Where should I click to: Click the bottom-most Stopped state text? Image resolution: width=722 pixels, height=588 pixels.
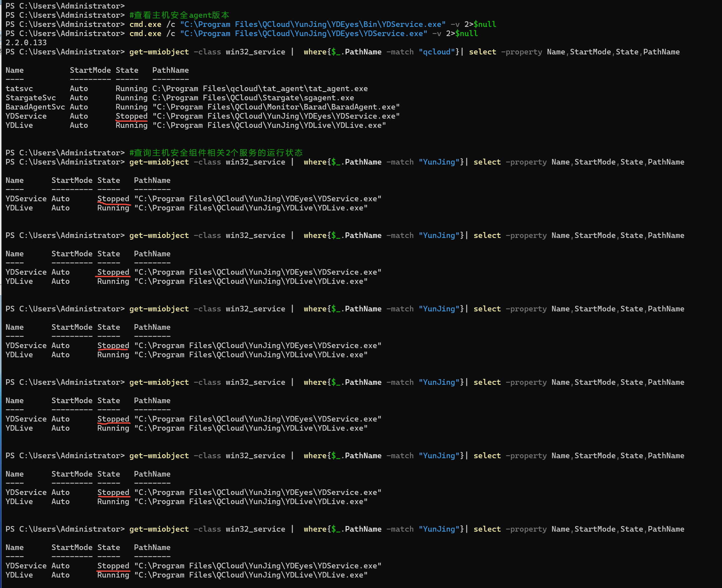coord(113,566)
